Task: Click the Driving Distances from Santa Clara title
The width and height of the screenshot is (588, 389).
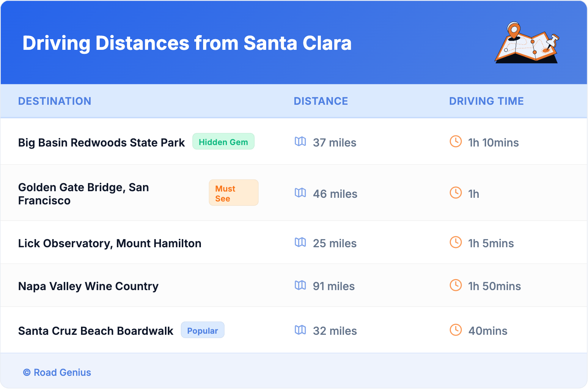Action: [x=187, y=43]
